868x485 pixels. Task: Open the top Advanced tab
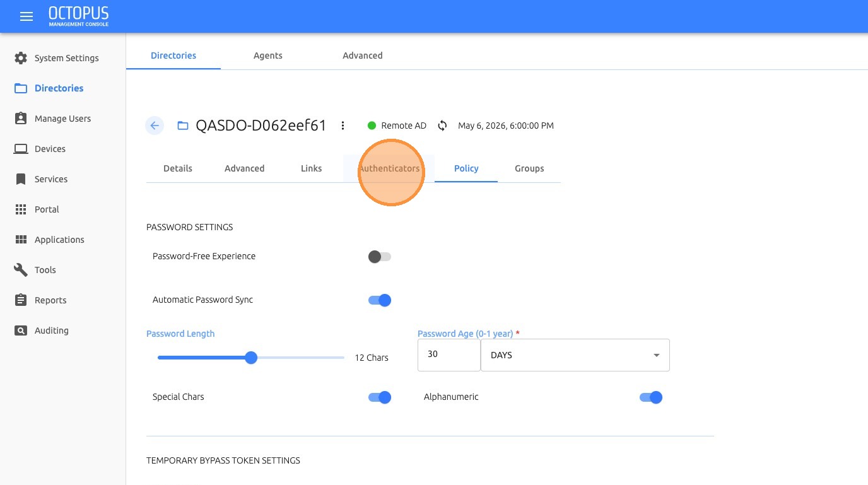tap(363, 56)
